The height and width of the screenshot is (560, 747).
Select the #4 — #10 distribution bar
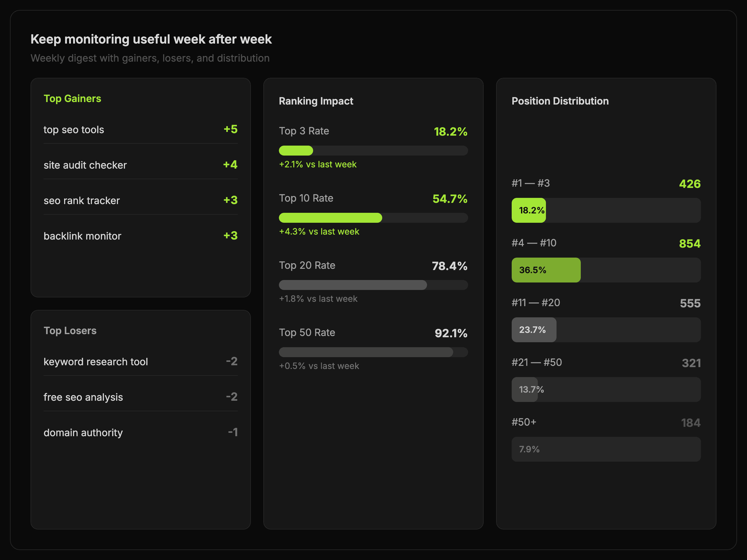tap(606, 270)
